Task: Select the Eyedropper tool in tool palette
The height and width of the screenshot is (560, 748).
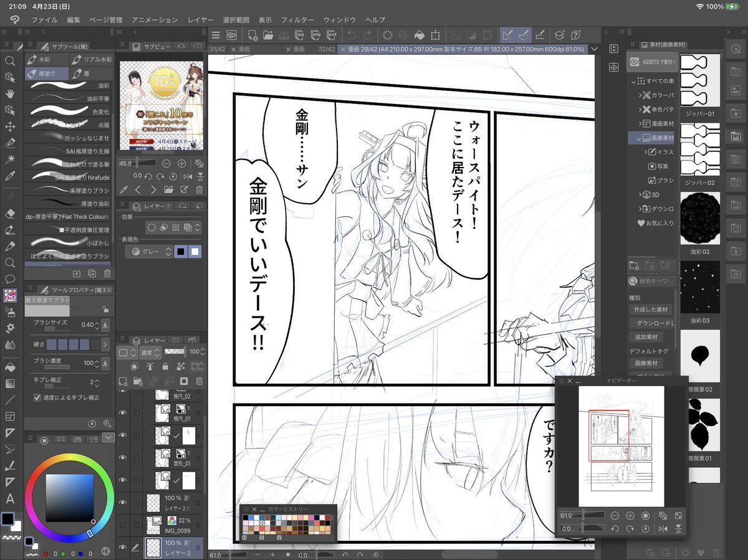Action: point(10,176)
